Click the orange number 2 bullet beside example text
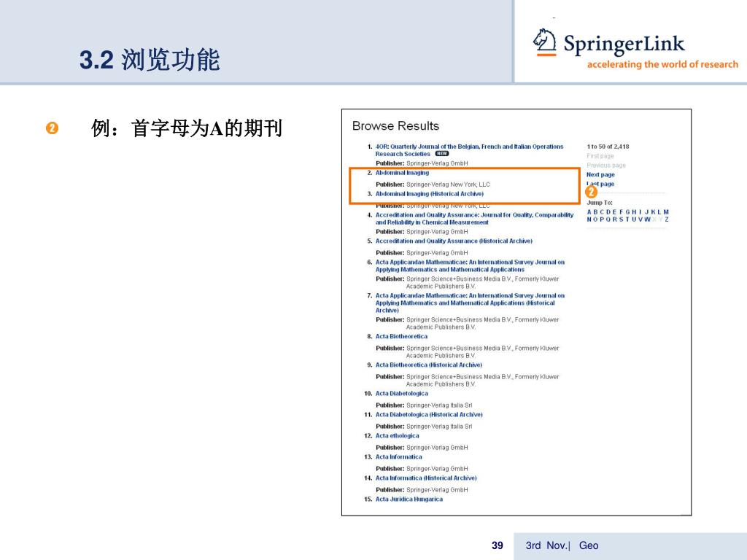747x560 pixels. 52,128
